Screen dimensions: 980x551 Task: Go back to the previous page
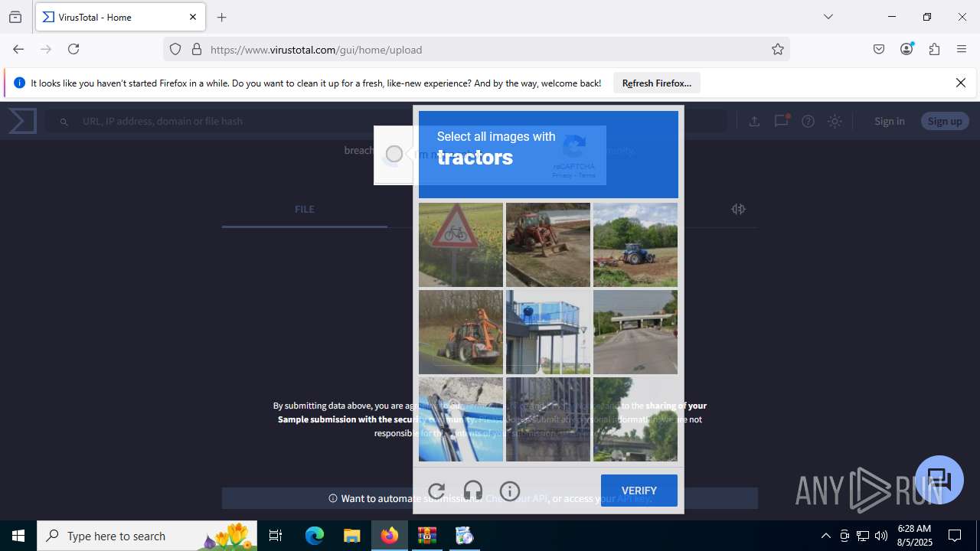18,49
